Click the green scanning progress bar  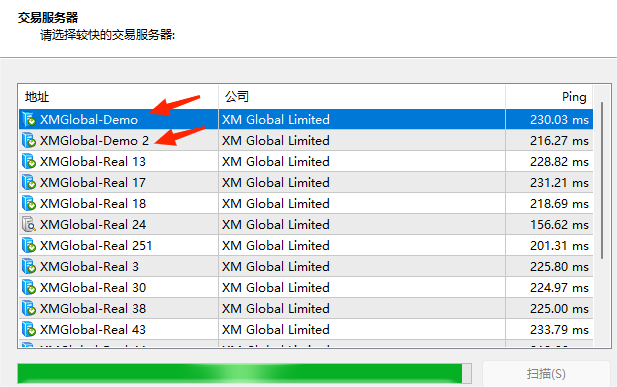pos(244,373)
